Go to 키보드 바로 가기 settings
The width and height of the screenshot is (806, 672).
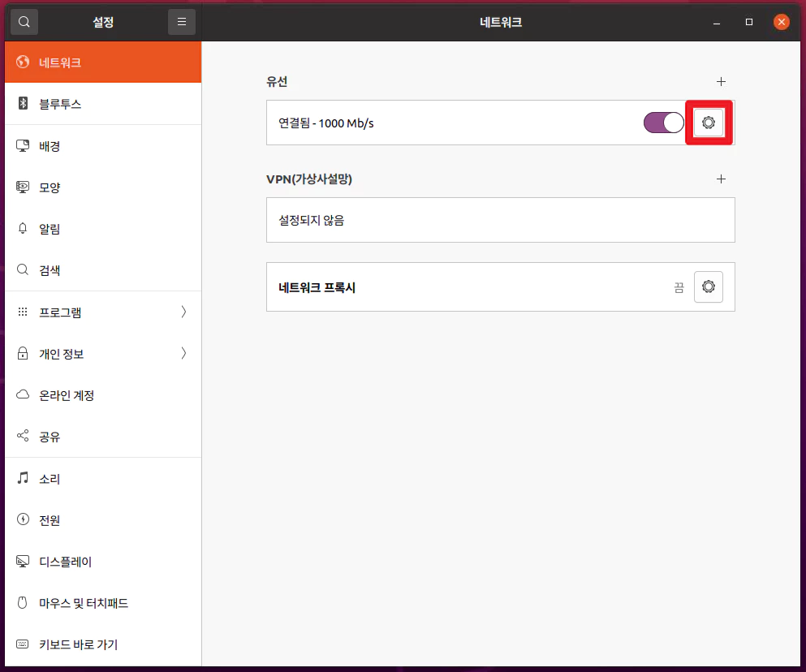tap(103, 644)
